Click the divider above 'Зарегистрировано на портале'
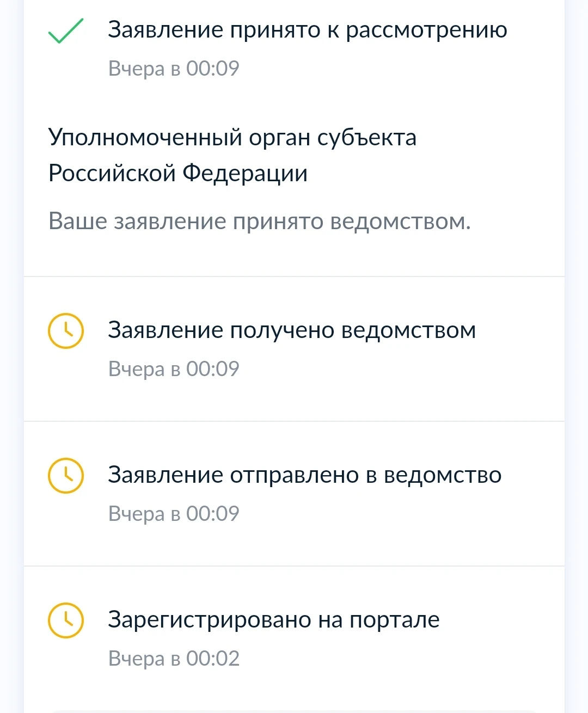588x713 pixels. pyautogui.click(x=294, y=566)
